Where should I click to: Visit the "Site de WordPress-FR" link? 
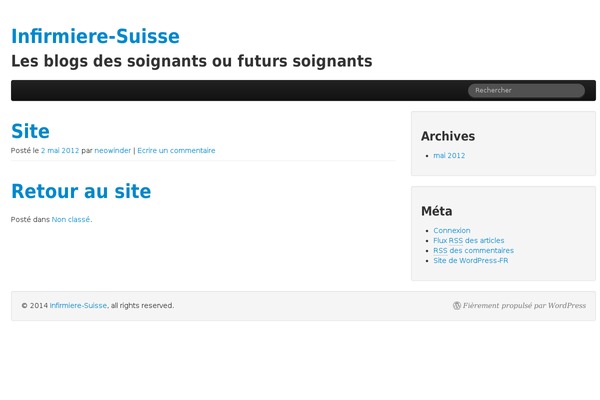pos(471,261)
